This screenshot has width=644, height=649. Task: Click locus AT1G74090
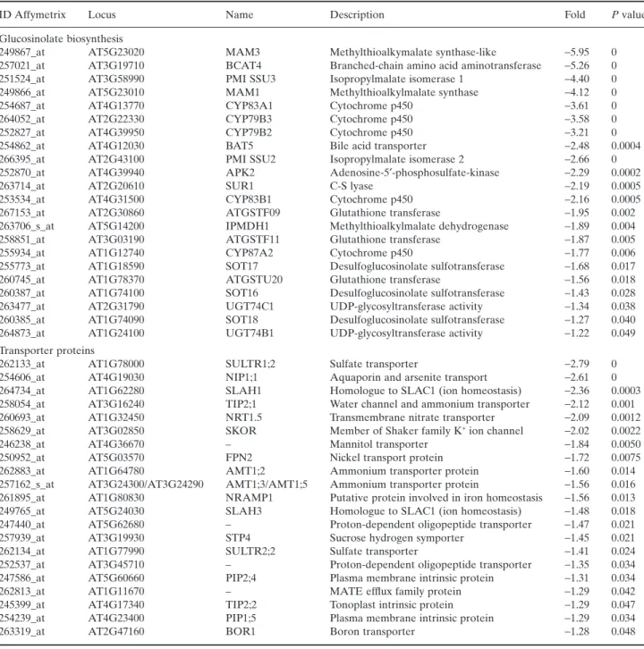116,319
